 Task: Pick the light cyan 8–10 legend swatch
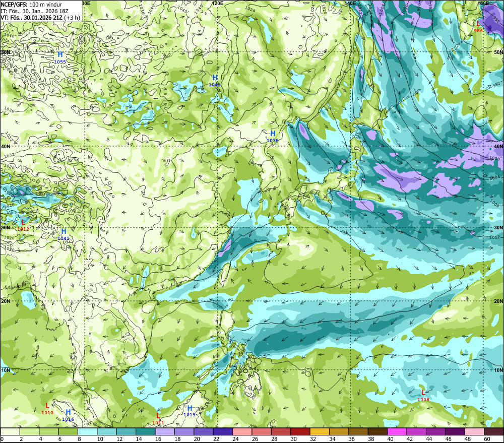coord(87,432)
